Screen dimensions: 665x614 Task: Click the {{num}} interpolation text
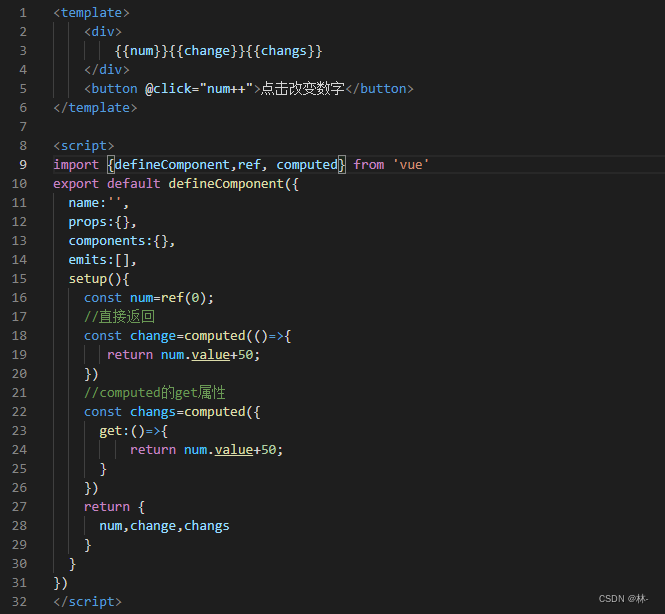click(142, 51)
